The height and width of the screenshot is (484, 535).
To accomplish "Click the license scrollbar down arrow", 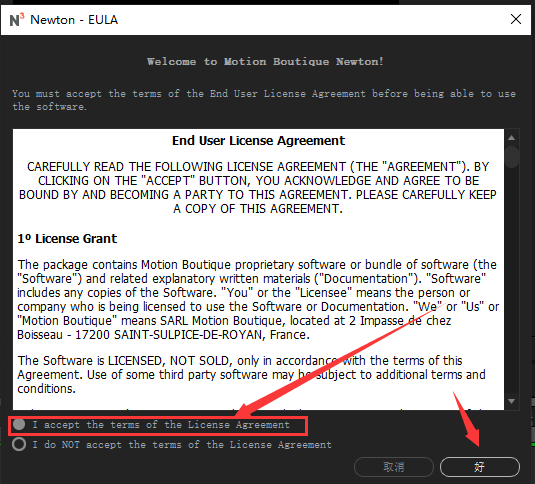I will coord(511,401).
